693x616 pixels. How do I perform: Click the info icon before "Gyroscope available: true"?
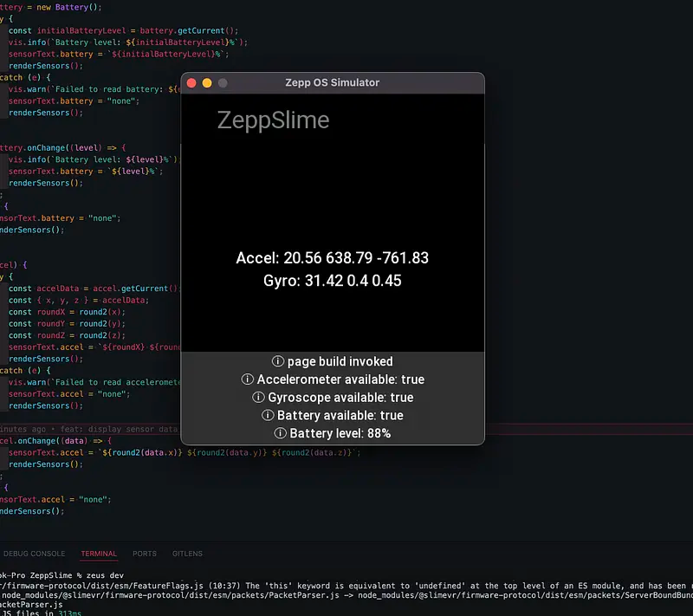[x=258, y=398]
